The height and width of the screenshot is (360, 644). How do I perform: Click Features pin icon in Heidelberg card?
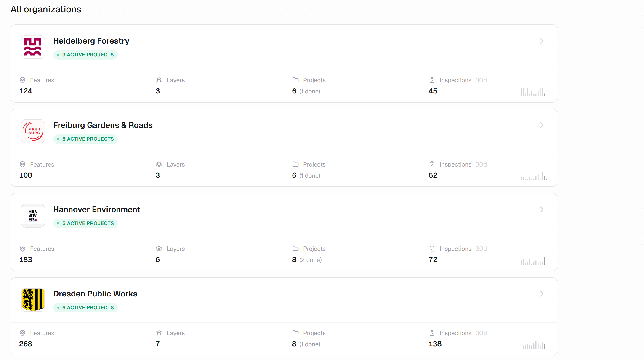(22, 80)
